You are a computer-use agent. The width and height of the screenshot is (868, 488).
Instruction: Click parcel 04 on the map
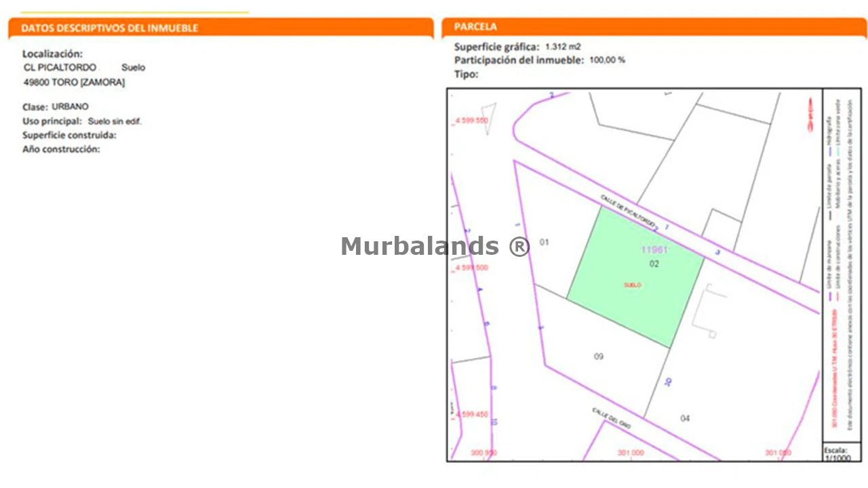tap(685, 418)
